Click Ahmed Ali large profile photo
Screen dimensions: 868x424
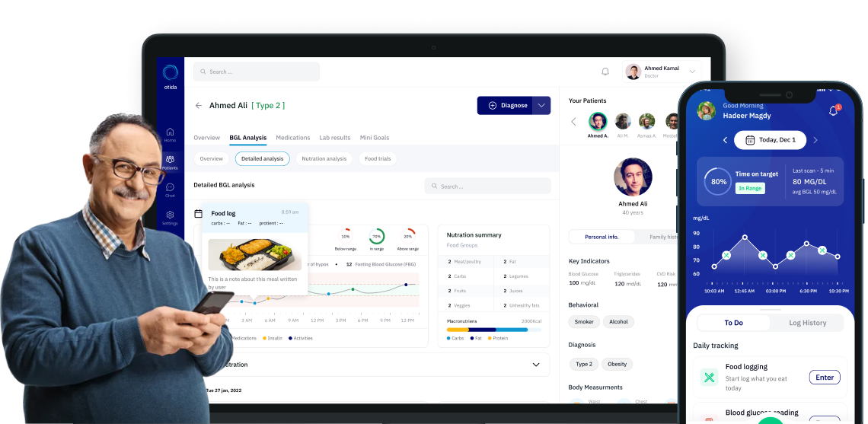click(x=633, y=177)
